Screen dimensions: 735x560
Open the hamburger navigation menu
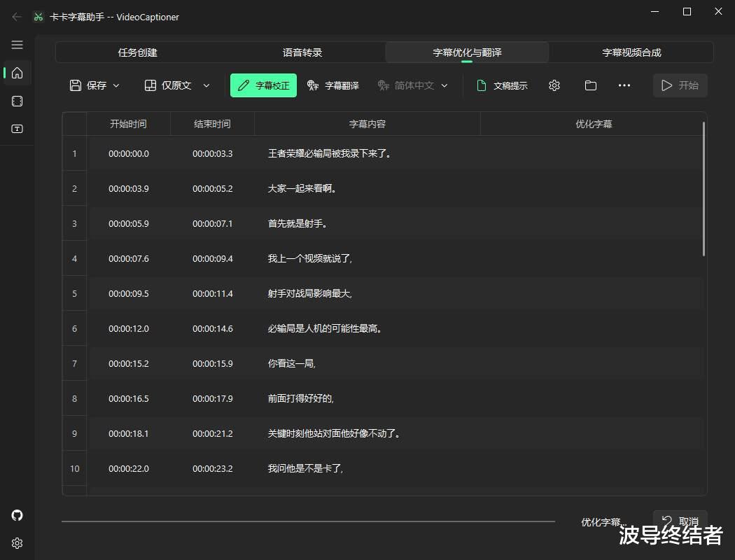pyautogui.click(x=17, y=45)
